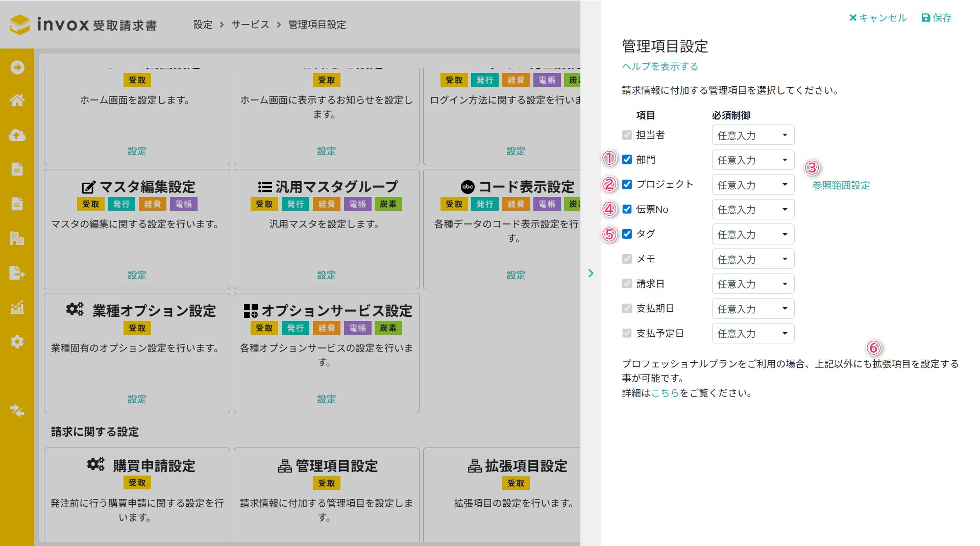Uncheck the タグ checkbox
Viewport: 980px width, 546px height.
click(627, 234)
